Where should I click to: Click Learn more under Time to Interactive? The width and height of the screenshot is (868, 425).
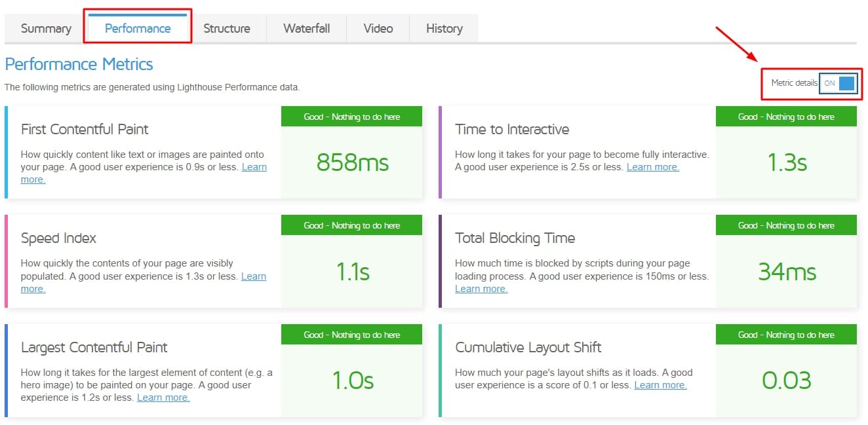point(652,167)
